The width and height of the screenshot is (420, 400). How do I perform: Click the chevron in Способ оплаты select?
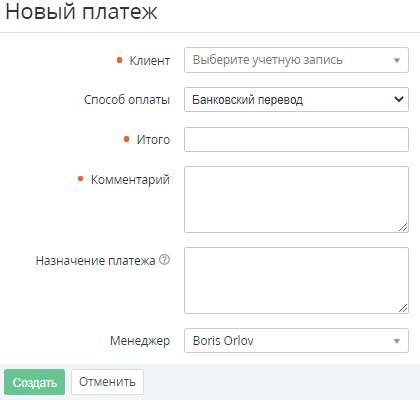pos(399,99)
